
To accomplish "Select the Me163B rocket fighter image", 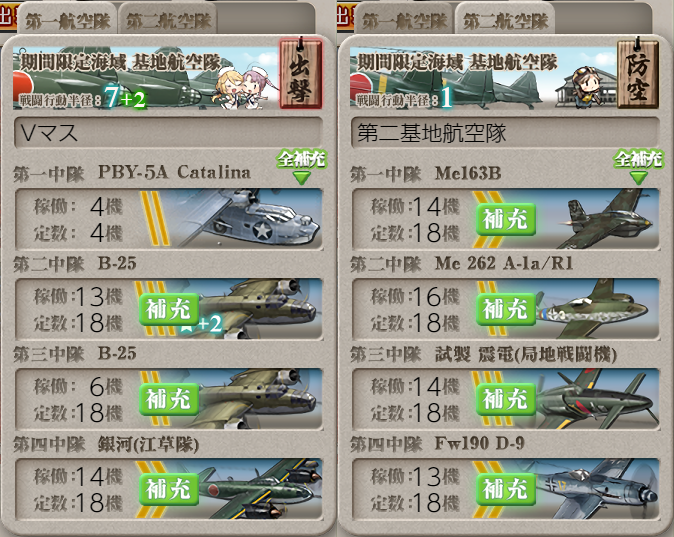I will (x=600, y=219).
